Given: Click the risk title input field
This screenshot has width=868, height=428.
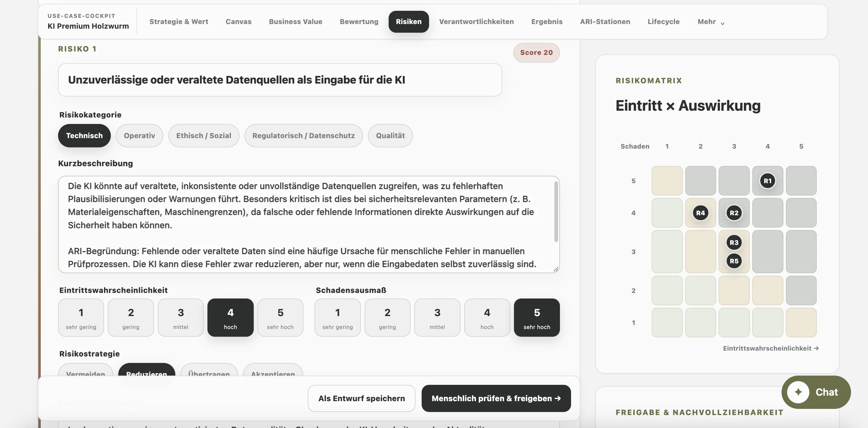Looking at the screenshot, I should pyautogui.click(x=280, y=80).
